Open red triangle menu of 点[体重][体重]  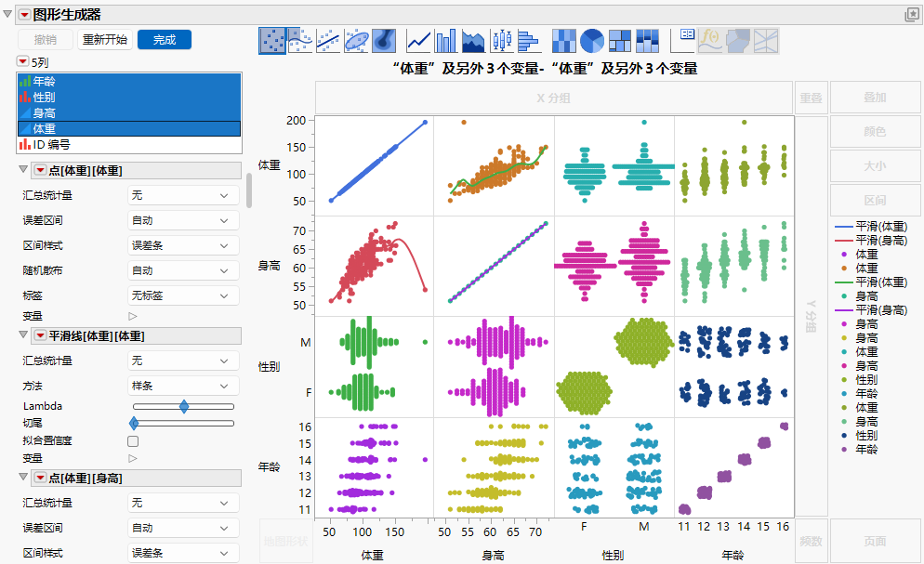(x=40, y=170)
